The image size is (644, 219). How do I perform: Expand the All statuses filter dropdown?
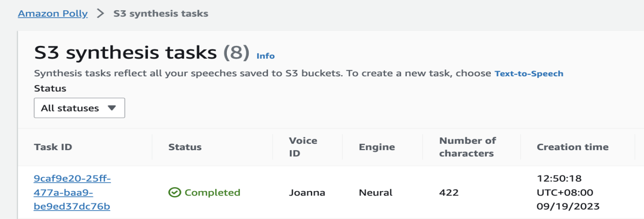pyautogui.click(x=80, y=108)
